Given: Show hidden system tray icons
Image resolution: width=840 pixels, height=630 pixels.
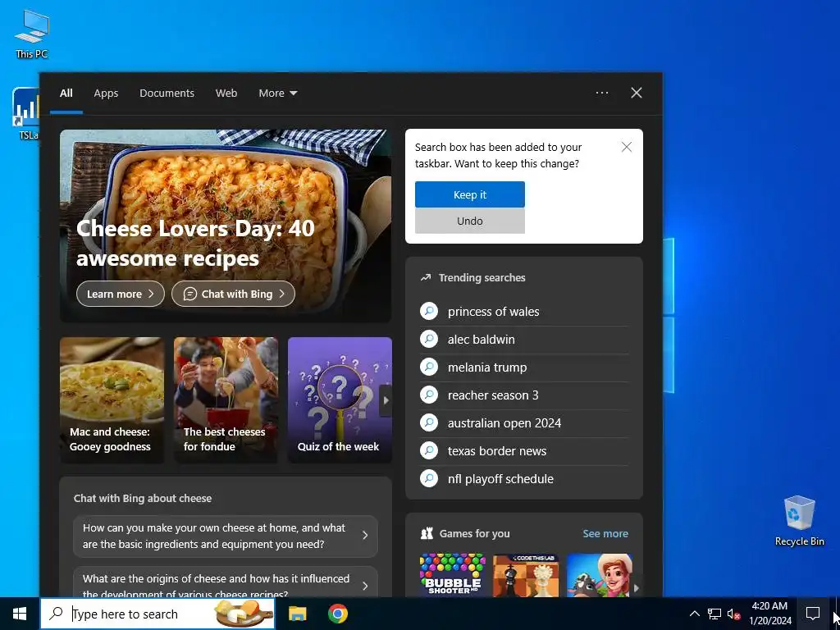Looking at the screenshot, I should pyautogui.click(x=694, y=614).
